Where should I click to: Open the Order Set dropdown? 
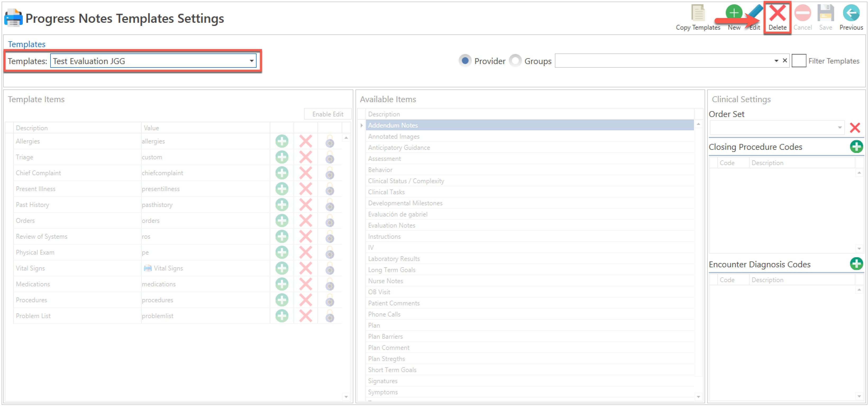pyautogui.click(x=839, y=128)
